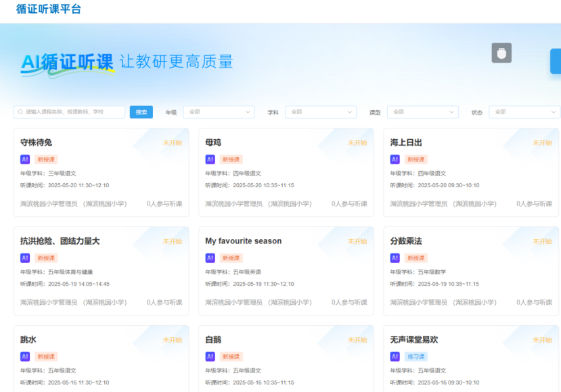Viewport: 561px width, 392px height.
Task: Click the AI badge on 海上日出 card
Action: tap(395, 160)
